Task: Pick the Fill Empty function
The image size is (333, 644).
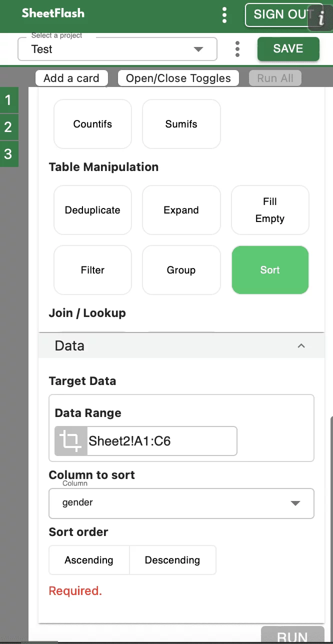Action: tap(270, 210)
